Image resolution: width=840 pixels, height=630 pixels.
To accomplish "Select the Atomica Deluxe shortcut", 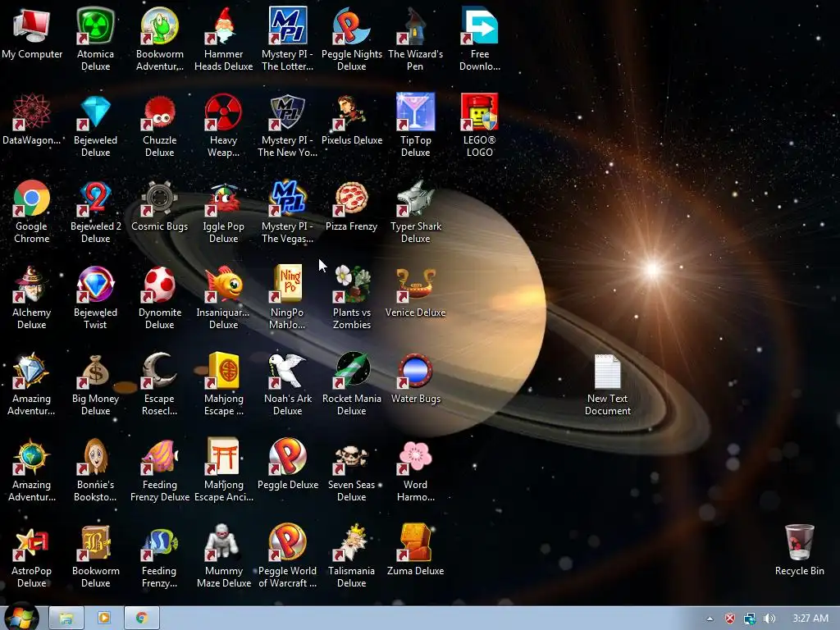I will (x=95, y=26).
